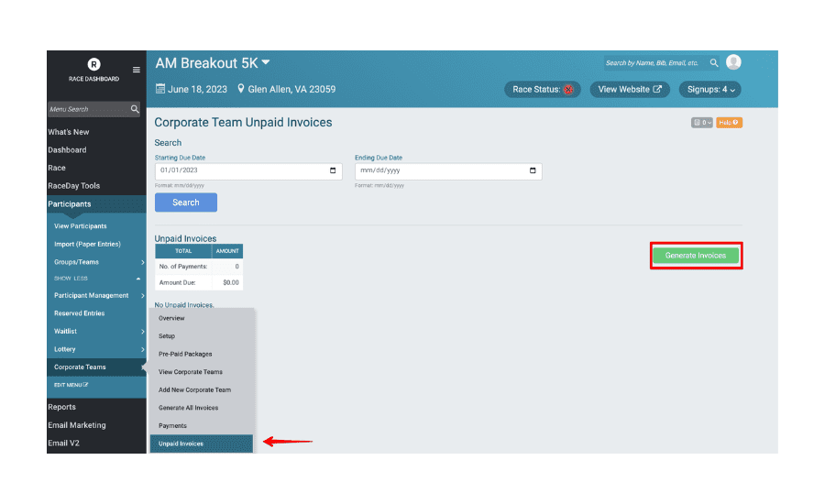
Task: Click the blue Search button
Action: [186, 203]
